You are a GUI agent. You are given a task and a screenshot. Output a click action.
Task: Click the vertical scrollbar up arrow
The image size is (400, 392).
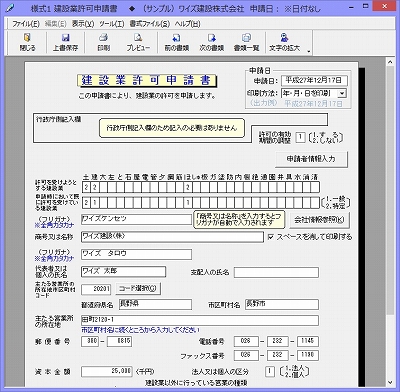click(390, 62)
